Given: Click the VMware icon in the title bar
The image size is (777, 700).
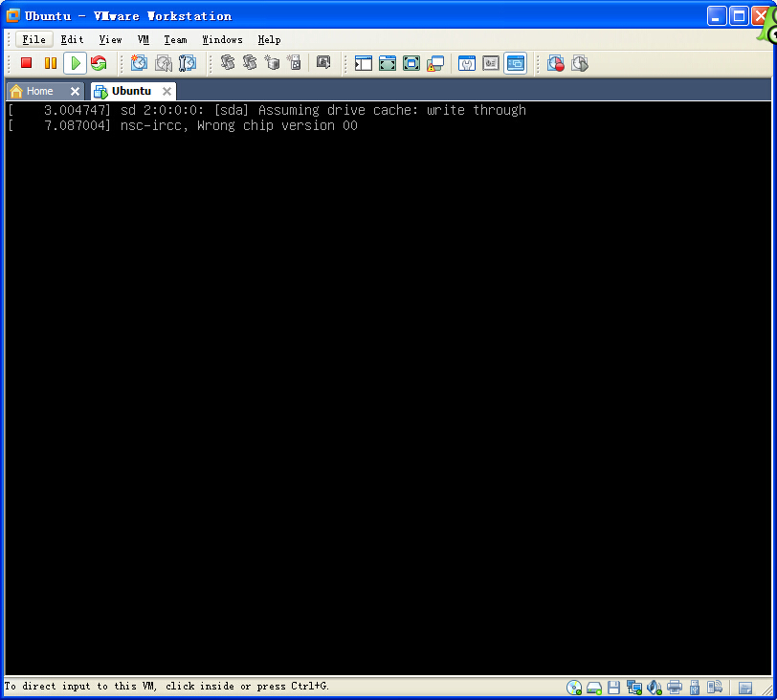Looking at the screenshot, I should [12, 16].
